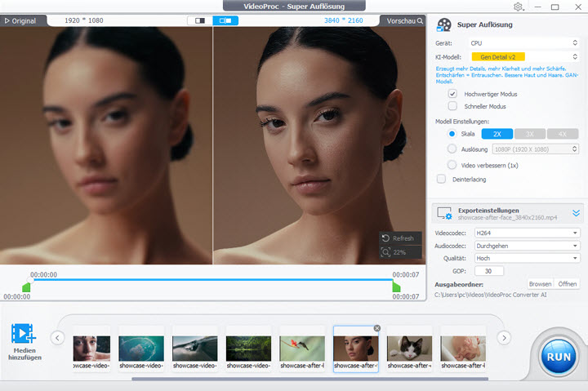The height and width of the screenshot is (391, 588).
Task: Choose the 4X scale option
Action: 563,134
